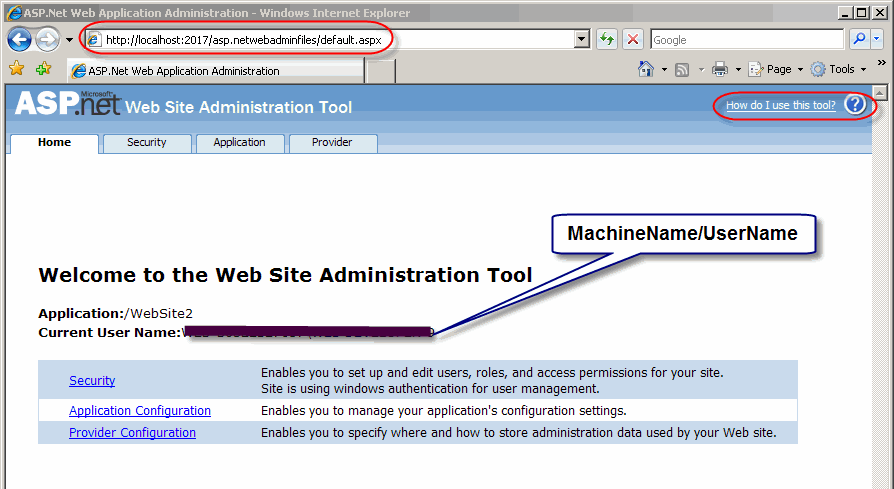Click the browser Forward button
The image size is (894, 489).
[47, 40]
